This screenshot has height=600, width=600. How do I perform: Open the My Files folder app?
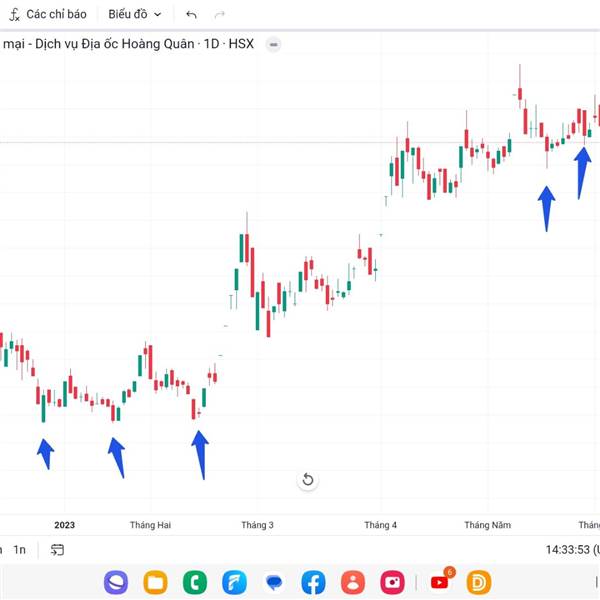click(155, 582)
